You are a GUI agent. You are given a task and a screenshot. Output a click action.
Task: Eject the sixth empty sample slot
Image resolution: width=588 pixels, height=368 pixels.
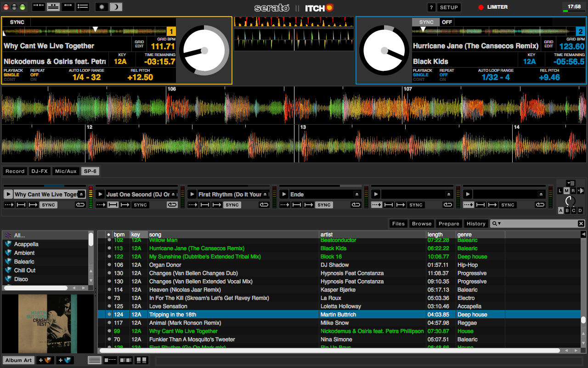(x=541, y=194)
